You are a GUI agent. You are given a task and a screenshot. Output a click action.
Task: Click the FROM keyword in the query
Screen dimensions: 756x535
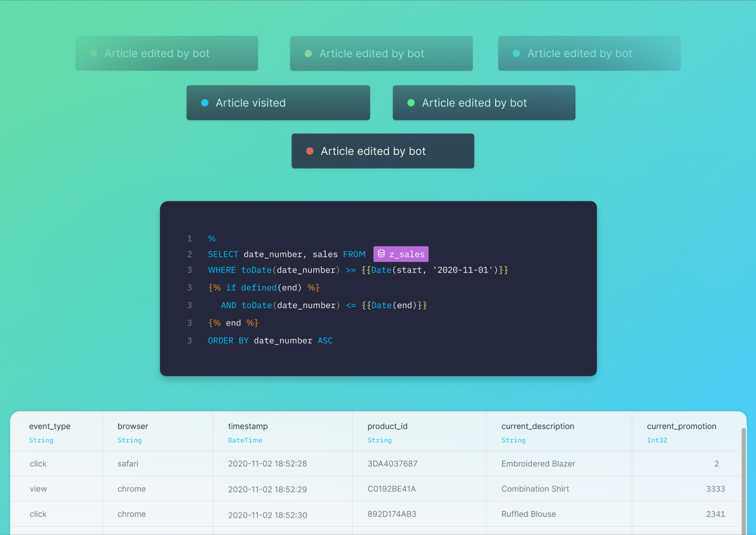(355, 254)
